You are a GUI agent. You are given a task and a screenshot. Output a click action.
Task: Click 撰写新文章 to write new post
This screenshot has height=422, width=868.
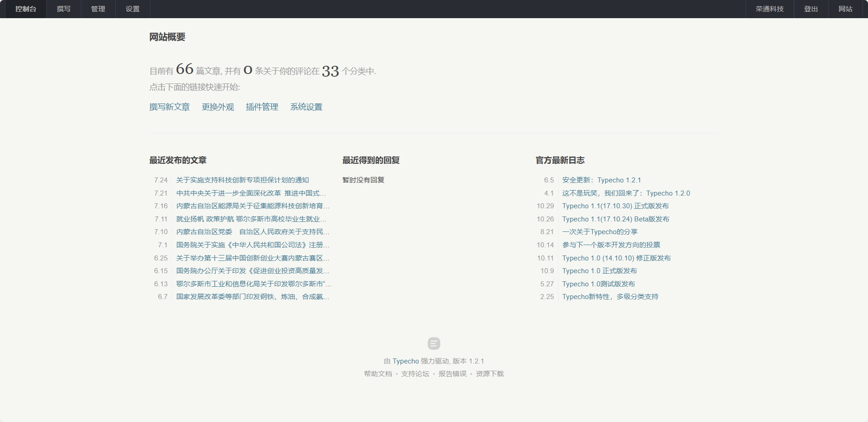(x=169, y=107)
